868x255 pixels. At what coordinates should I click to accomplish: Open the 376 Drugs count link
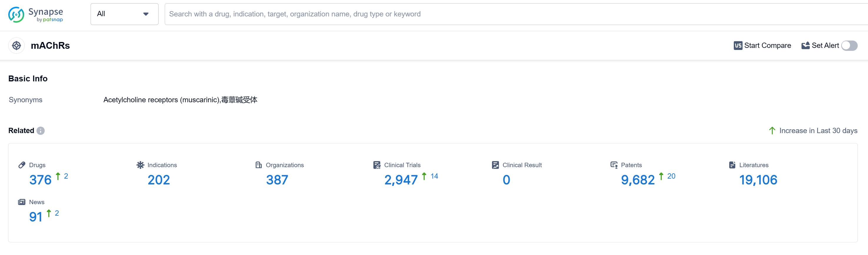[40, 180]
